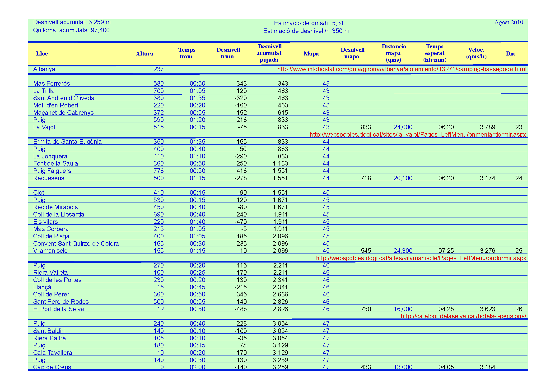Click the Lloc column header
Viewport: 555px width, 392px height.
pyautogui.click(x=42, y=54)
